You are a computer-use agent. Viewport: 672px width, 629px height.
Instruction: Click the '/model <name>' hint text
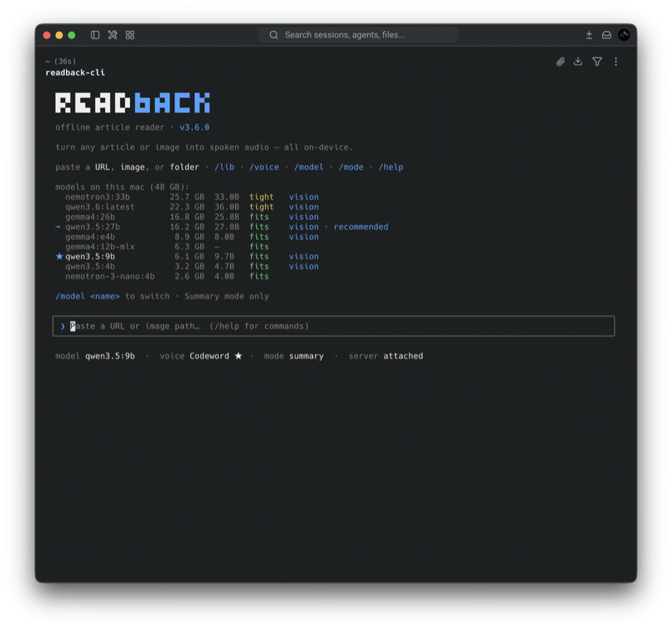(87, 296)
